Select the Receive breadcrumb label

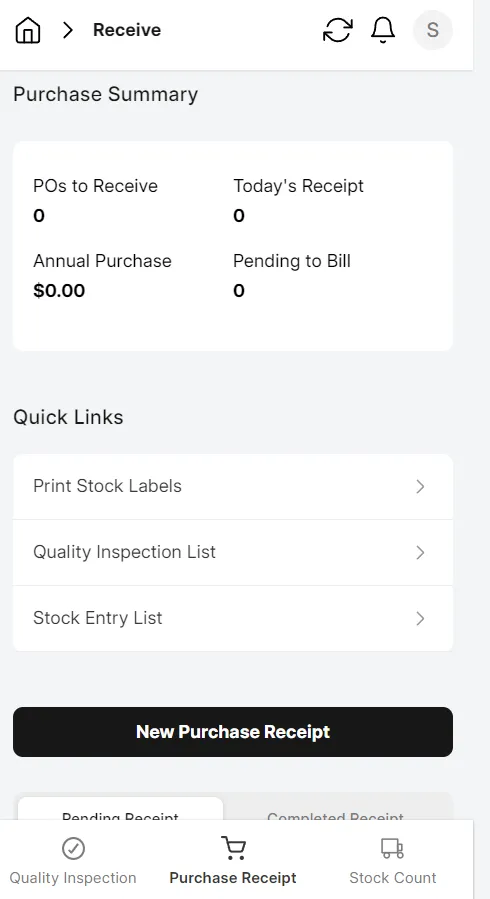127,30
